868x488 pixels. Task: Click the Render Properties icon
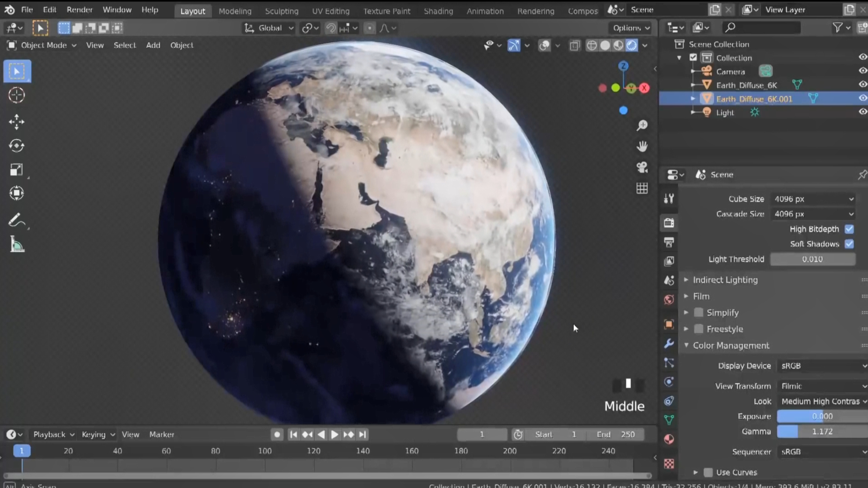click(669, 223)
